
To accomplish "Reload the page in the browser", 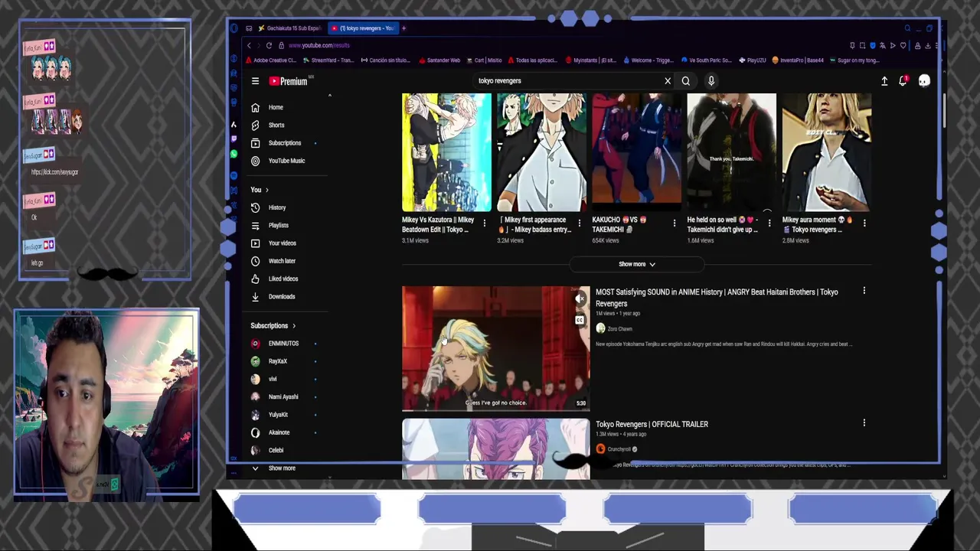I will [269, 45].
